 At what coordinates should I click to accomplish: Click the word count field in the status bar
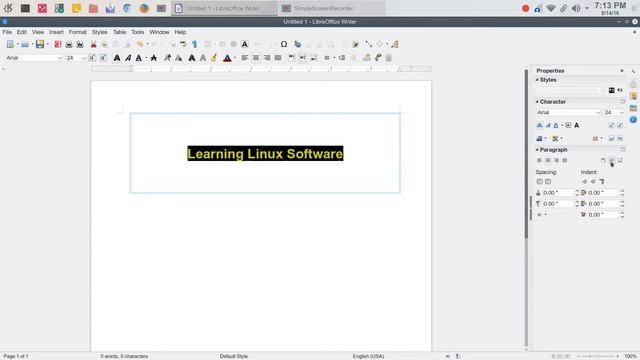(x=124, y=356)
